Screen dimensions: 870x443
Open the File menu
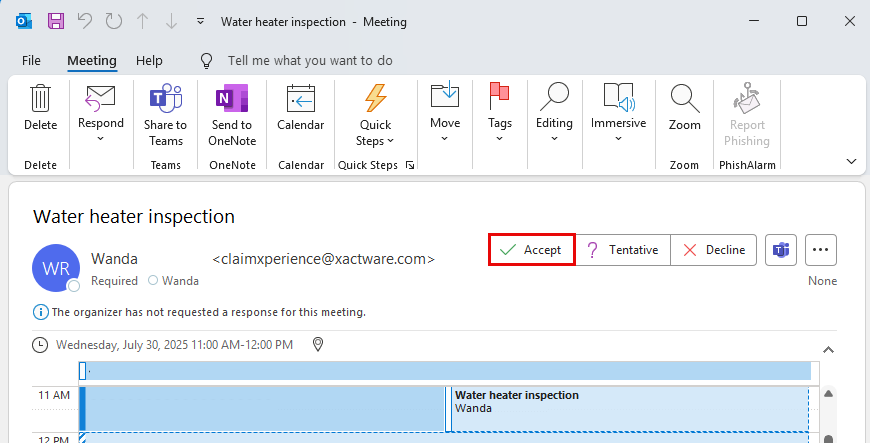pos(31,61)
